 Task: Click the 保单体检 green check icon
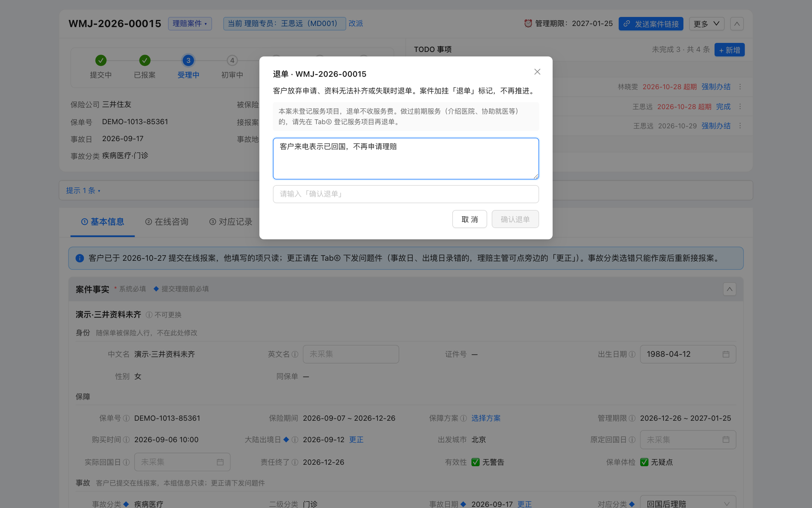coord(644,462)
